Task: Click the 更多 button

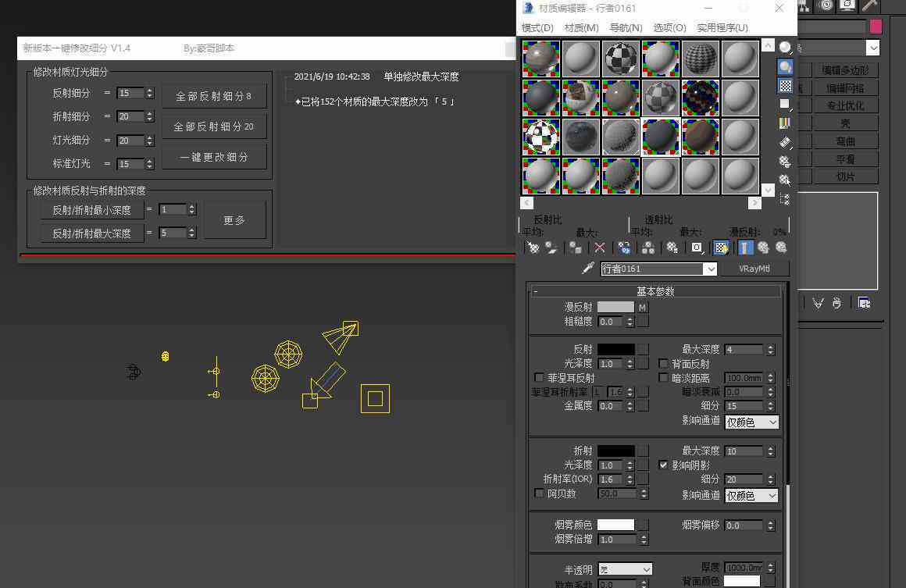Action: point(234,220)
